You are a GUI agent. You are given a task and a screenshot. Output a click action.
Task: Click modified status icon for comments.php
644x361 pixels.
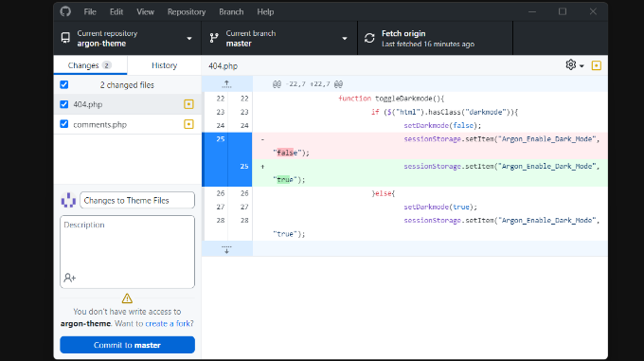point(188,124)
